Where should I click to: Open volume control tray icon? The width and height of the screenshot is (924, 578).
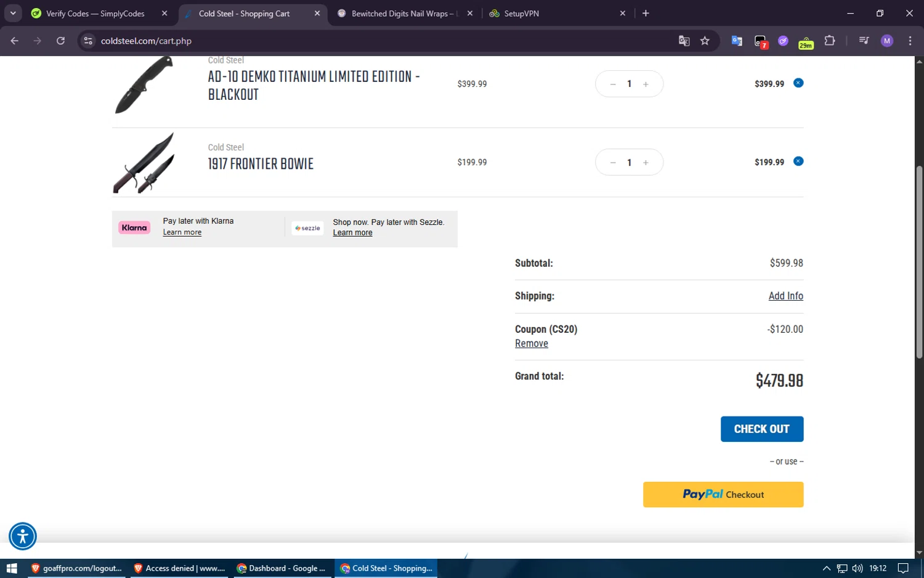coord(857,568)
